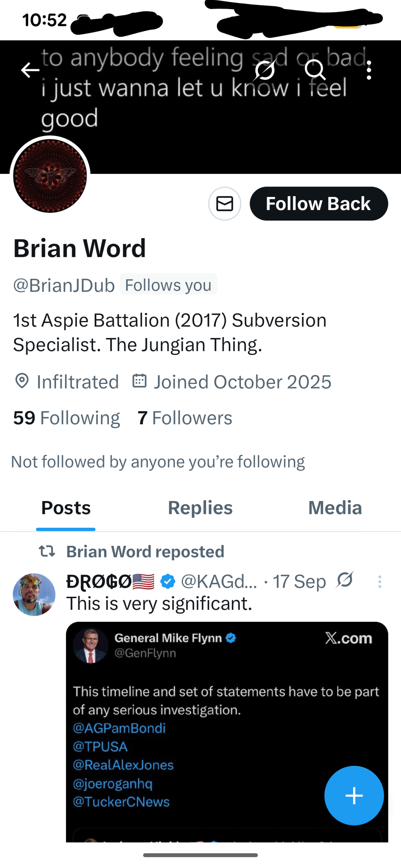401x868 pixels.
Task: Tap the Infiltrated location pin icon
Action: [22, 381]
